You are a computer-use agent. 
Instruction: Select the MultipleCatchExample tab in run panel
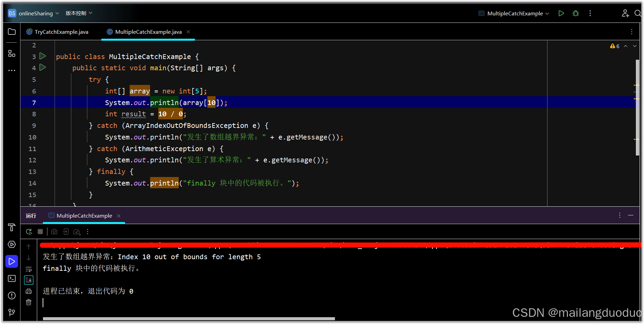(84, 216)
